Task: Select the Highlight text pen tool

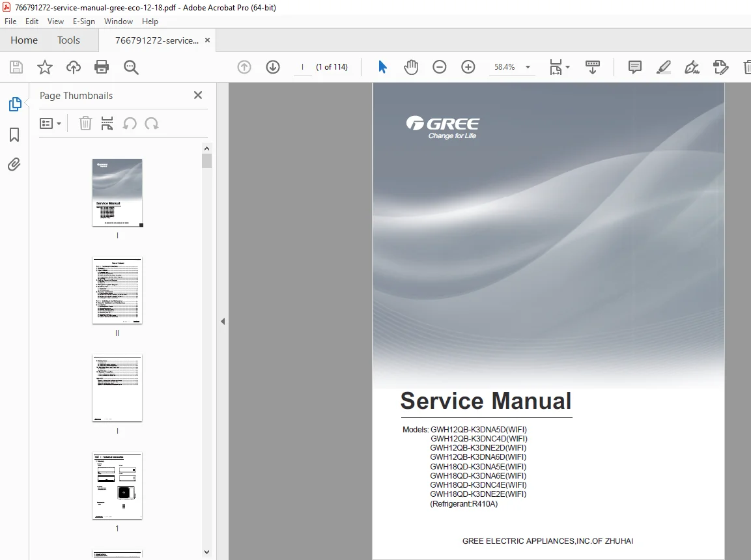Action: pyautogui.click(x=663, y=67)
